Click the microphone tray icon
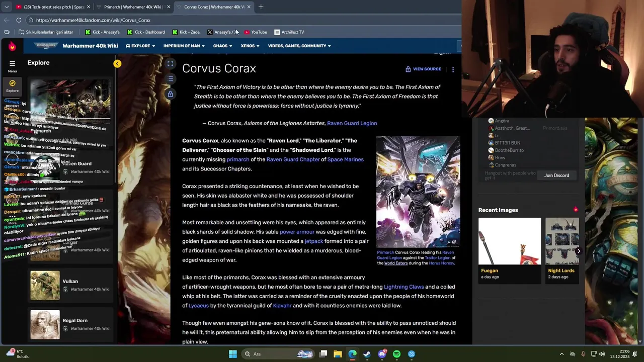The width and height of the screenshot is (644, 362). tap(583, 354)
